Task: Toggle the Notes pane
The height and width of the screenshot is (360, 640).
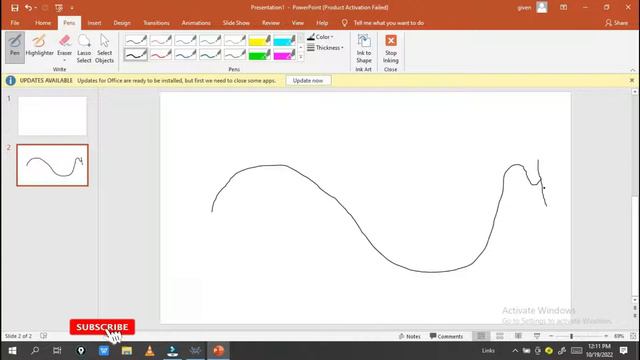Action: tap(409, 336)
